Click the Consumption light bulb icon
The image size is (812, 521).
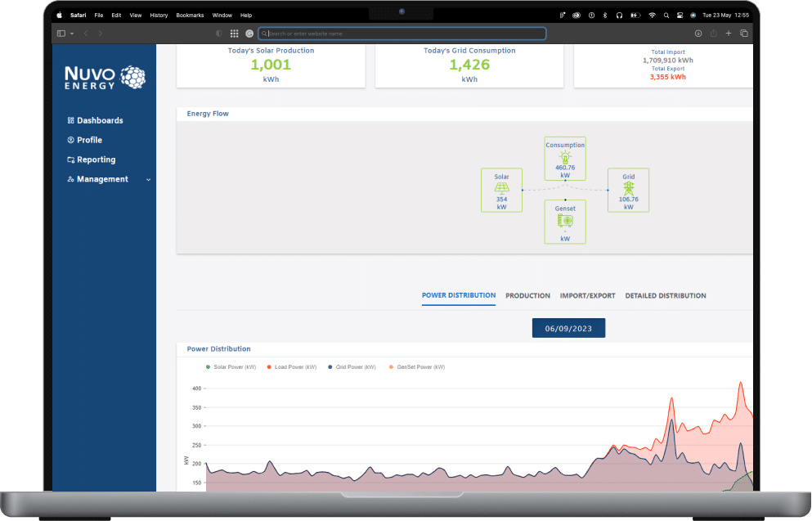[565, 155]
